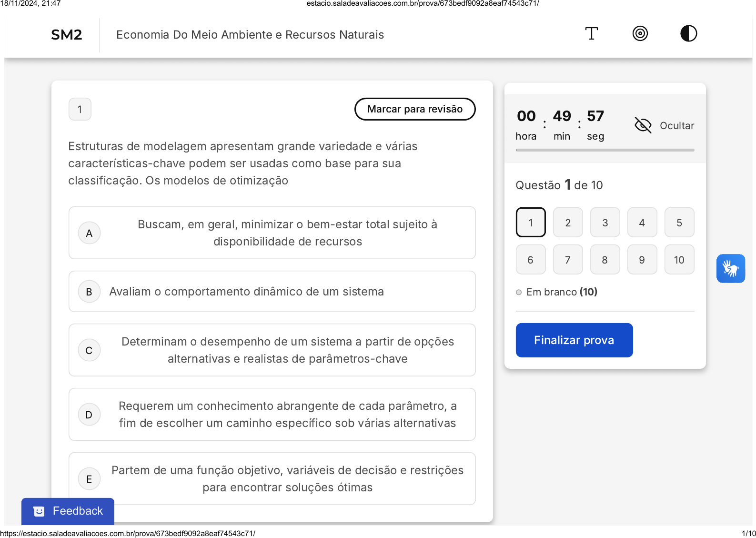Navigate to question 10
The image size is (756, 538).
pyautogui.click(x=679, y=260)
